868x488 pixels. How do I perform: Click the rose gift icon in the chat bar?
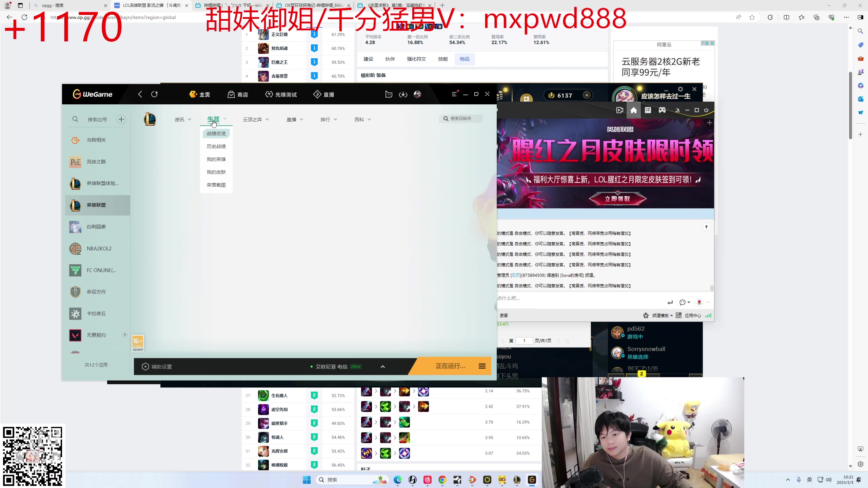[x=699, y=302]
